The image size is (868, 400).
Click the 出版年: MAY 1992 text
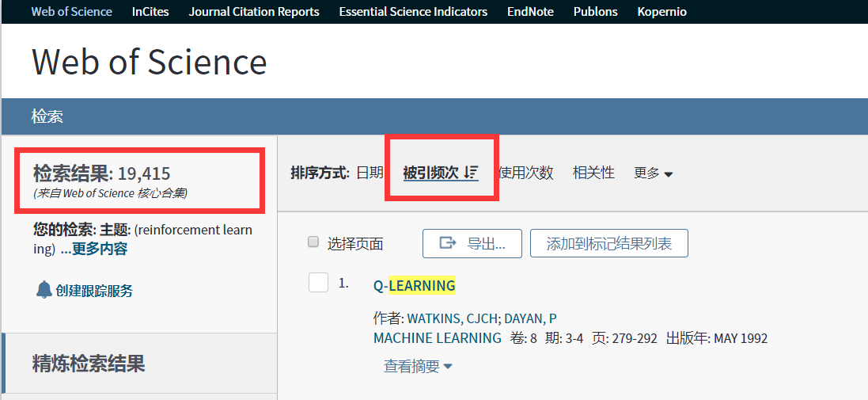pos(716,338)
